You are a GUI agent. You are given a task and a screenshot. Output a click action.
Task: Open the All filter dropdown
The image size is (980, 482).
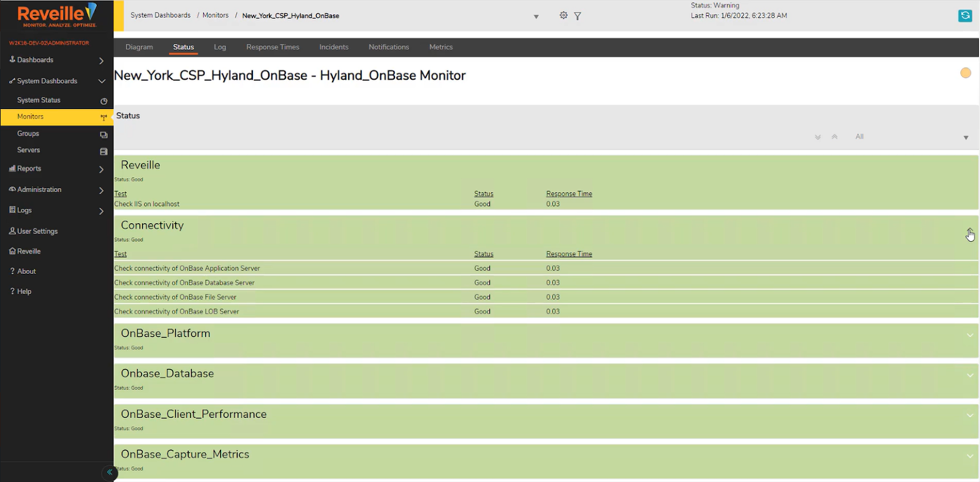(x=912, y=137)
